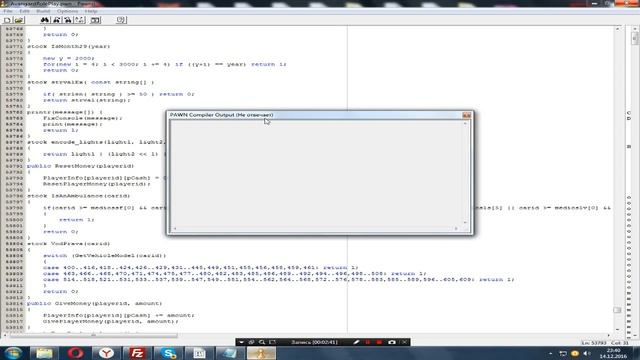Image resolution: width=640 pixels, height=360 pixels.
Task: Open Yandex browser from the taskbar
Action: point(106,353)
